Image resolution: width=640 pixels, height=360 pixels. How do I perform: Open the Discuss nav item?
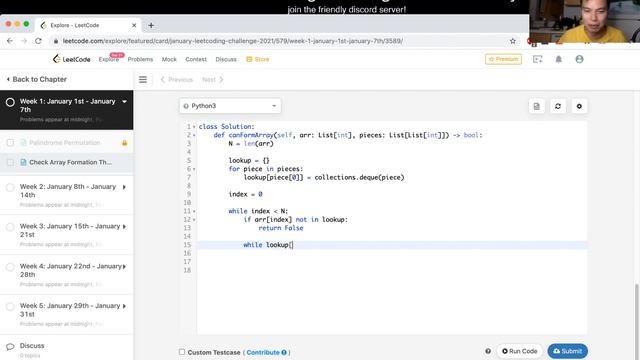[x=226, y=59]
